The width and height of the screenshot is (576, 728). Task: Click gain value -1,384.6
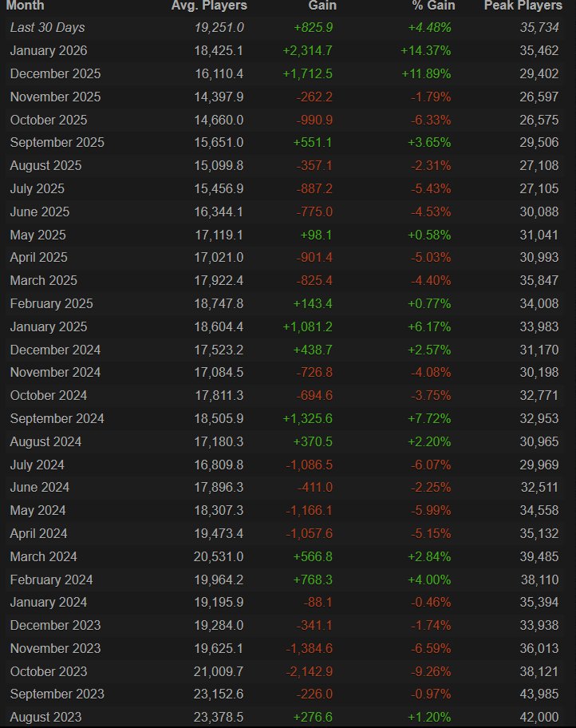309,649
